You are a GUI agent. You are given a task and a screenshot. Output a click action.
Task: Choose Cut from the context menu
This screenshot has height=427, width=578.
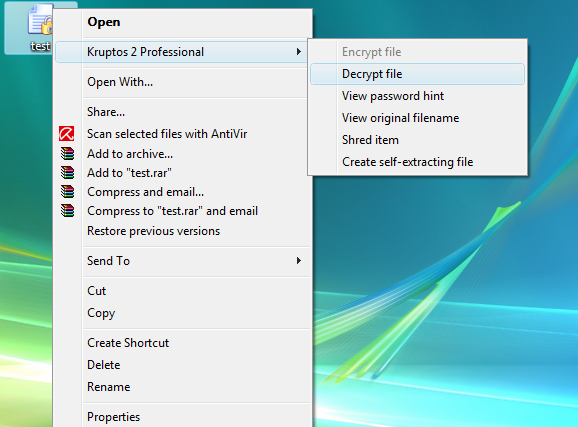[183, 291]
